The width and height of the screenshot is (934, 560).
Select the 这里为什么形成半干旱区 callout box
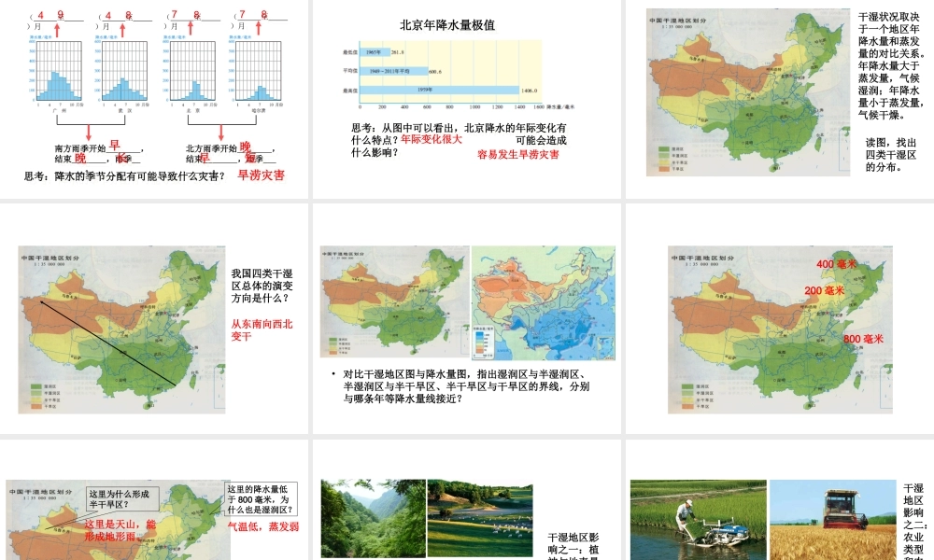pyautogui.click(x=120, y=499)
